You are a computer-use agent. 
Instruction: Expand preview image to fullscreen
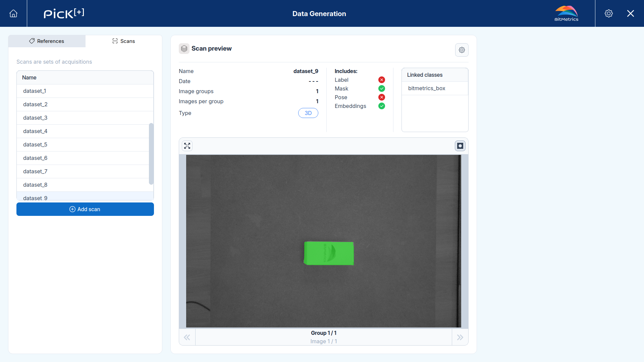pos(187,146)
